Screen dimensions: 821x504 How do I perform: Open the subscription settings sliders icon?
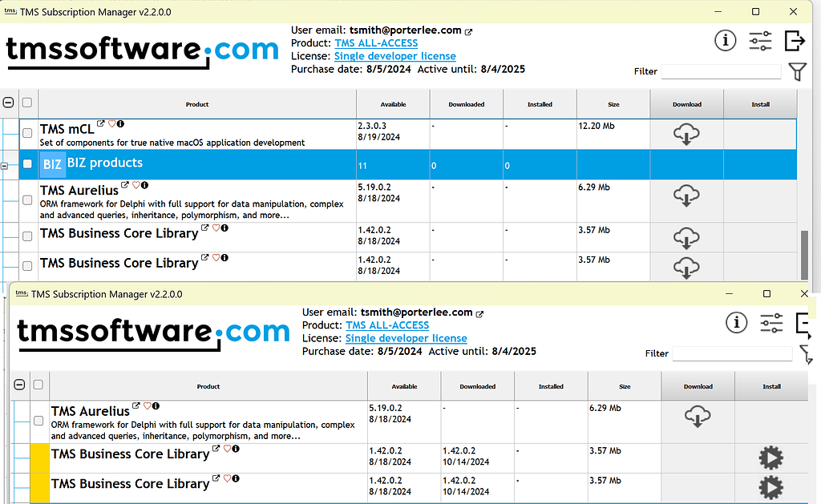coord(760,40)
